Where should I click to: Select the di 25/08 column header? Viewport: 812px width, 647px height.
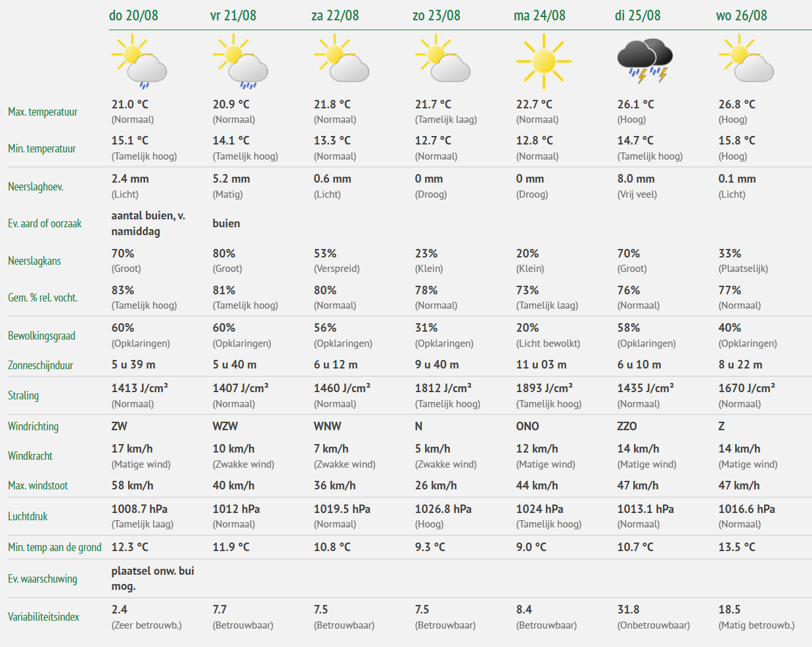pyautogui.click(x=638, y=15)
